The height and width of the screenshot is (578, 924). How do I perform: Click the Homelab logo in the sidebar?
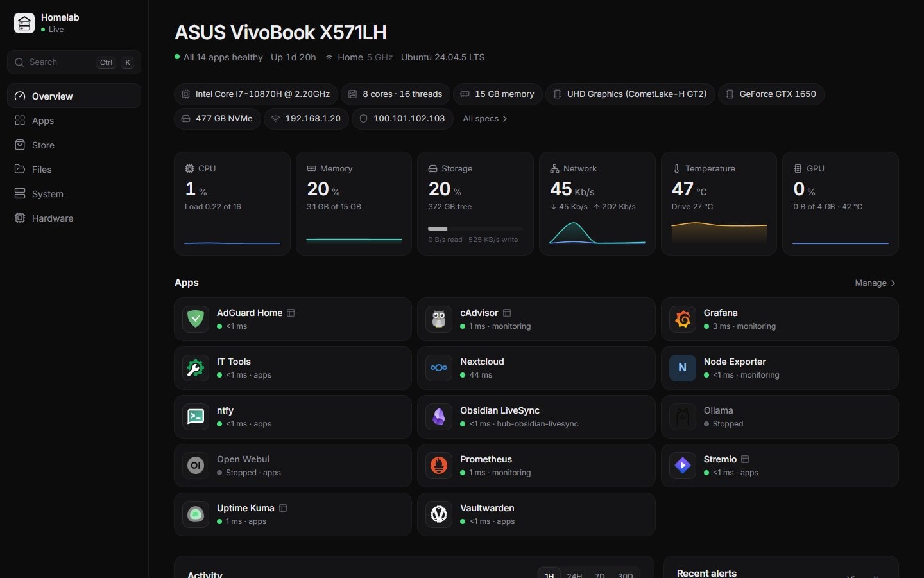(x=24, y=23)
